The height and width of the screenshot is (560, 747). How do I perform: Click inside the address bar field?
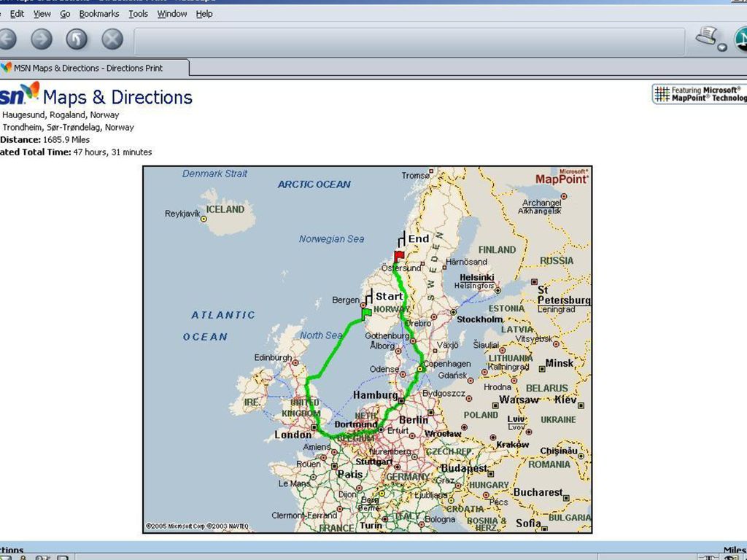coord(409,42)
